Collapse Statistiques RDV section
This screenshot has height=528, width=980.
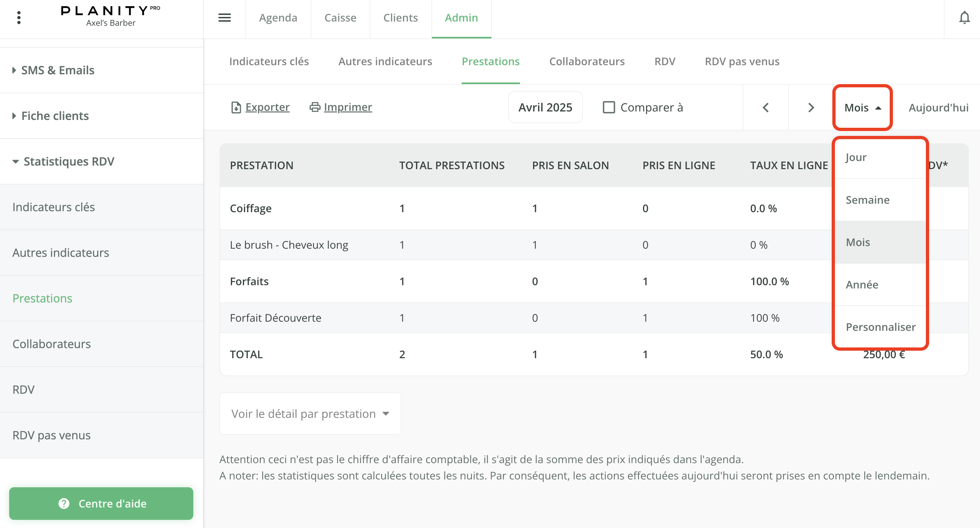(68, 161)
